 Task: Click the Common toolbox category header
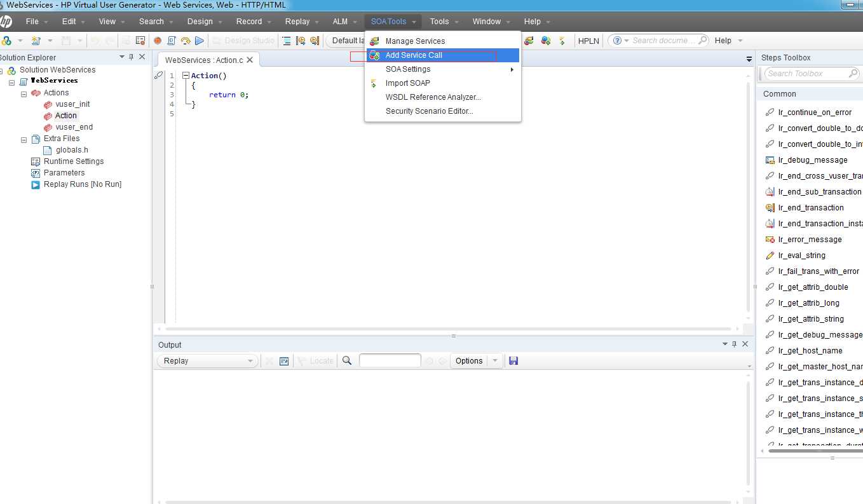click(x=810, y=93)
